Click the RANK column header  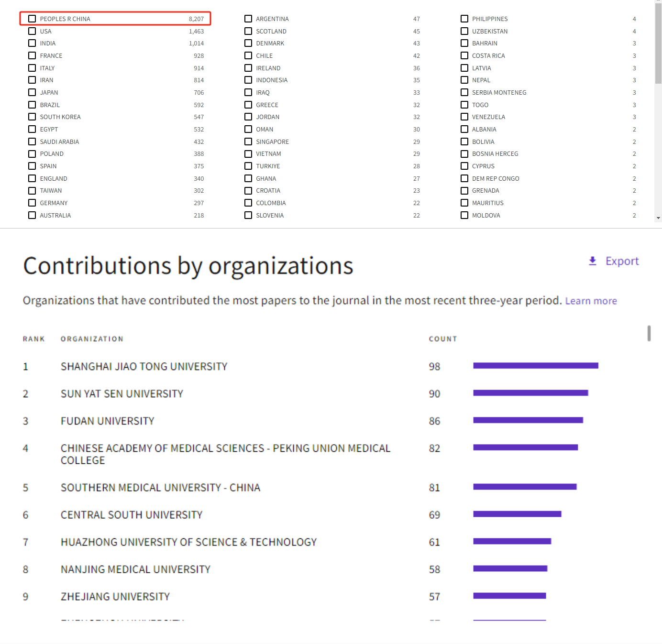(x=33, y=339)
